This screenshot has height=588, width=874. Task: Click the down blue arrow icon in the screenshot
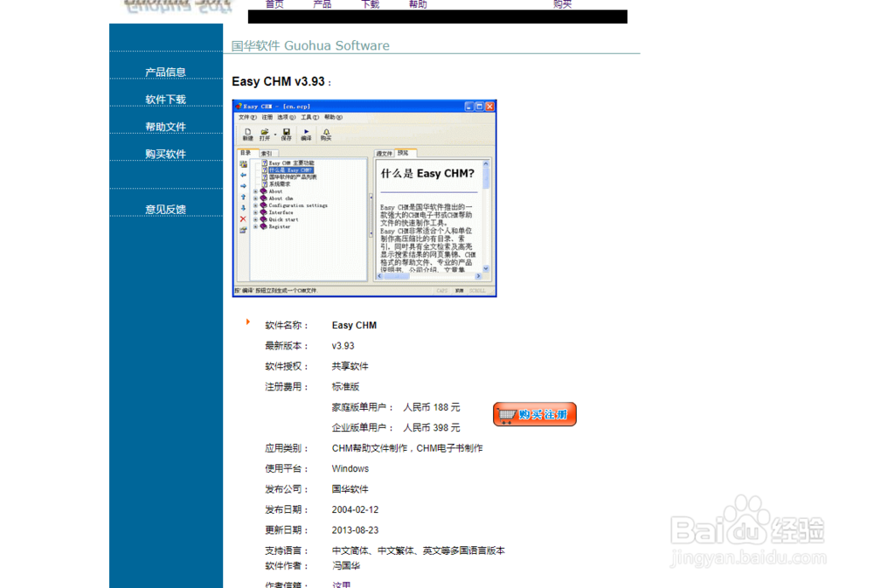tap(243, 208)
